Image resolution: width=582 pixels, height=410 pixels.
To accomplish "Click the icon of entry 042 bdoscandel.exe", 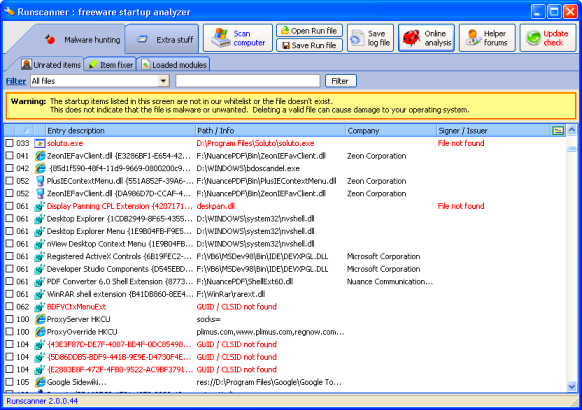I will [40, 168].
